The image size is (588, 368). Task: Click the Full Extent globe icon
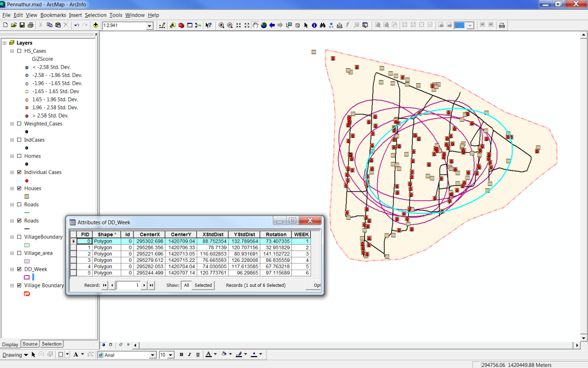(x=264, y=26)
